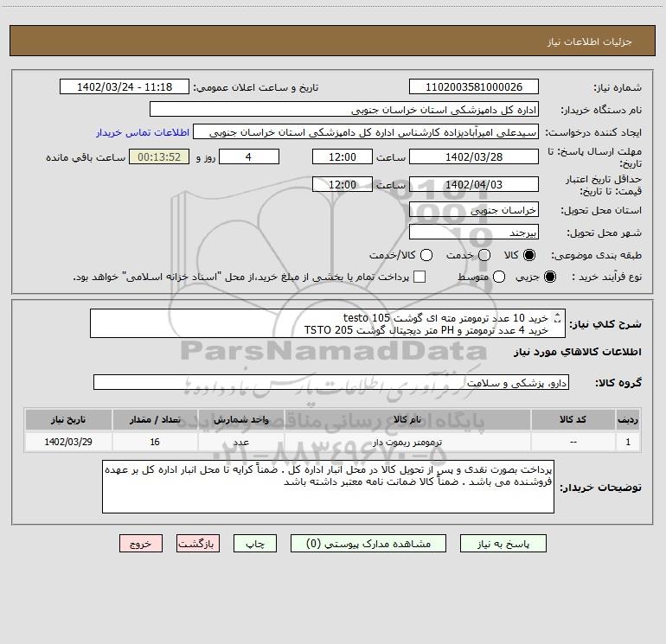Click response deadline hour field 12:00
Image resolution: width=666 pixels, height=644 pixels.
coord(343,157)
